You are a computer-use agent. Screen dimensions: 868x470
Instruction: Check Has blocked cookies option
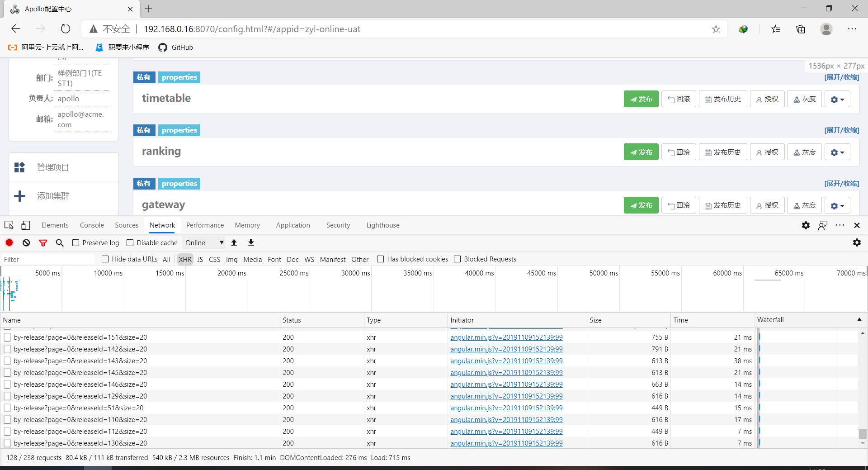381,259
